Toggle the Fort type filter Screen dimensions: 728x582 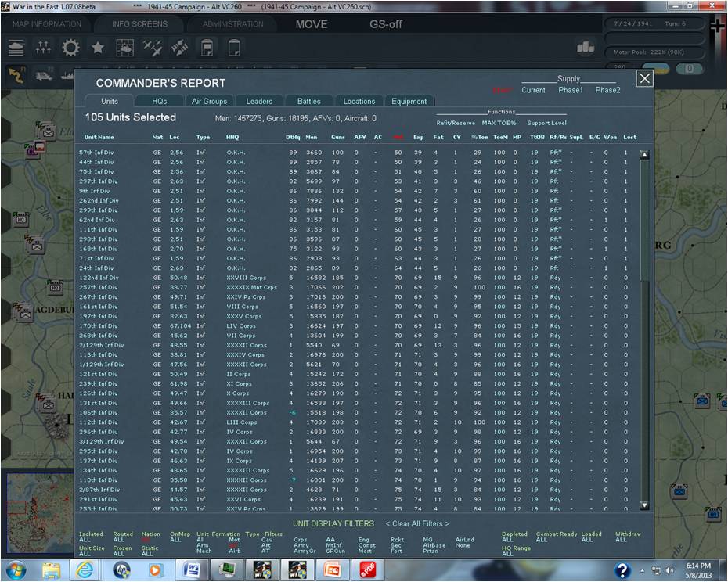(x=396, y=551)
